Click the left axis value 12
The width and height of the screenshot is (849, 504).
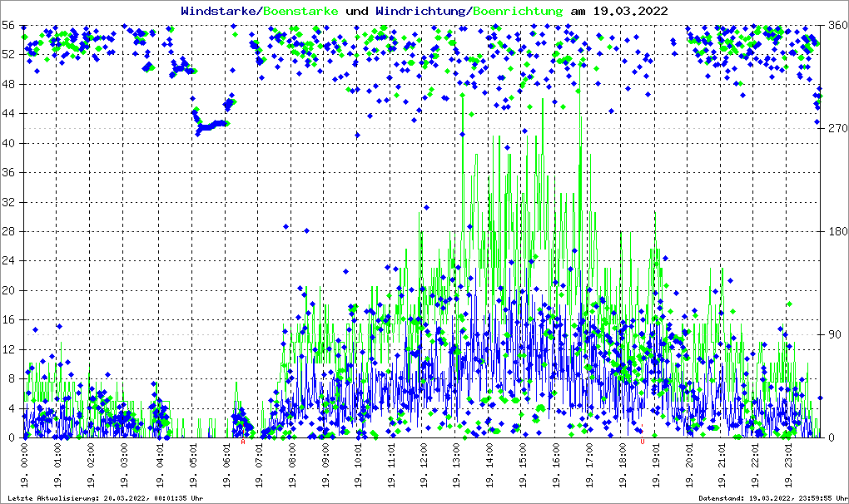(x=8, y=350)
